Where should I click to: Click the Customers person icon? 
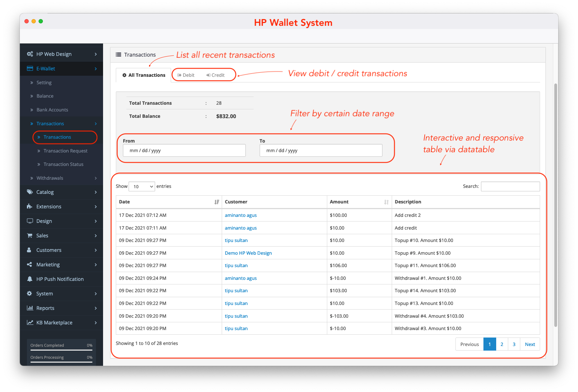point(29,250)
